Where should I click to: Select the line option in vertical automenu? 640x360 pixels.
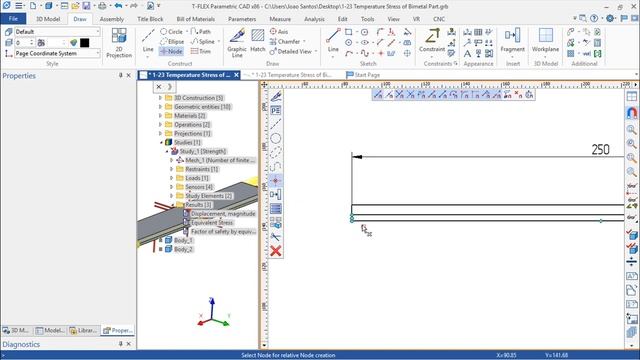click(276, 124)
